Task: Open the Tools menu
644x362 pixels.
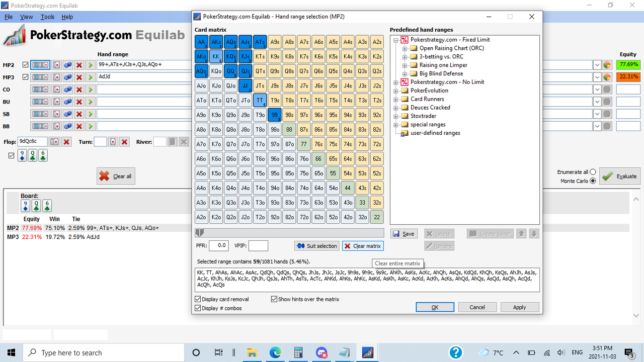Action: [x=48, y=17]
